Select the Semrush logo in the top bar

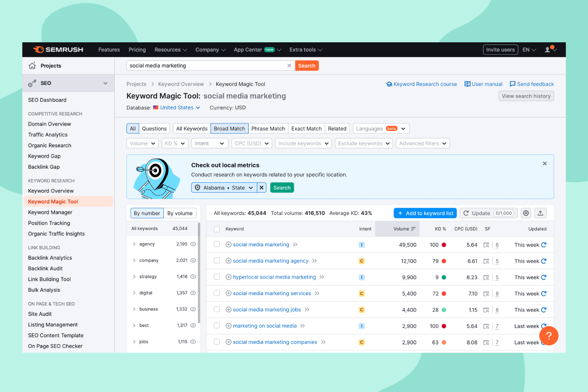tap(58, 49)
